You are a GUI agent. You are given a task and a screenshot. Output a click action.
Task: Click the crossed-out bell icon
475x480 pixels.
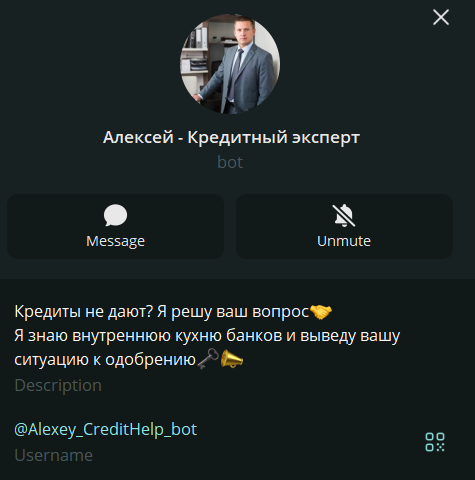[x=344, y=215]
